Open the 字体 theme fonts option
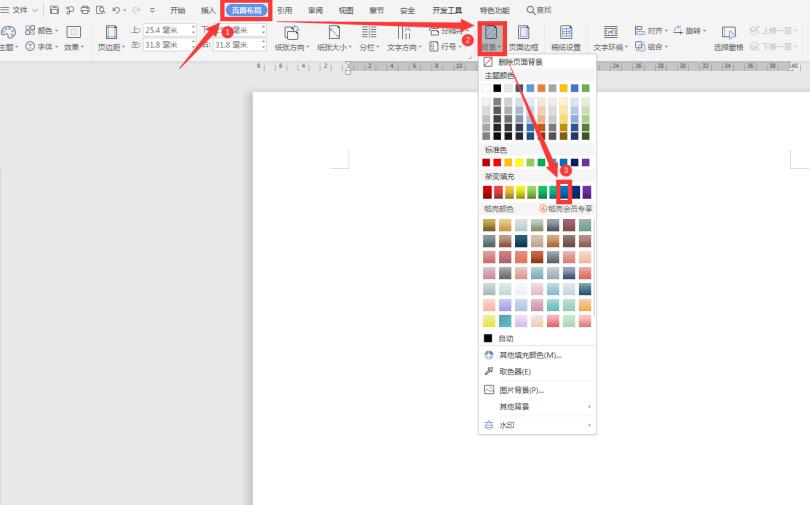 pos(41,46)
